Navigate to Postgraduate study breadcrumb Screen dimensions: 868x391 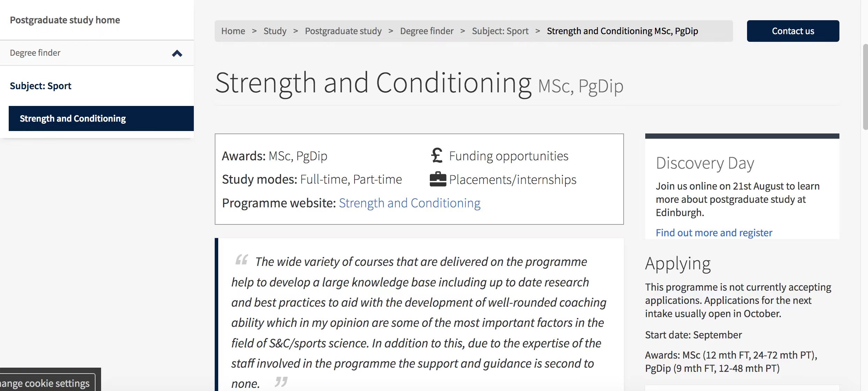pyautogui.click(x=343, y=31)
